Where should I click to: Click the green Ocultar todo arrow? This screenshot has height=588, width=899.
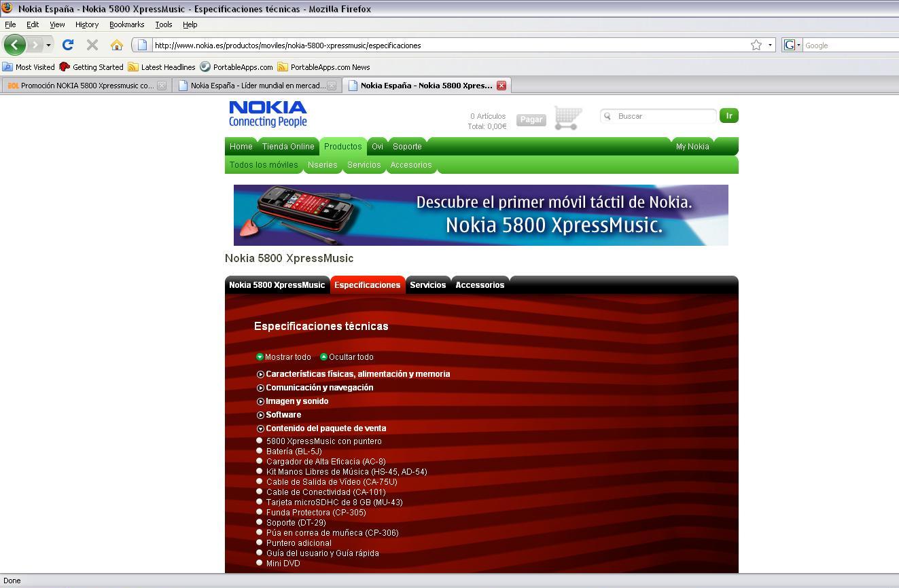tap(323, 356)
